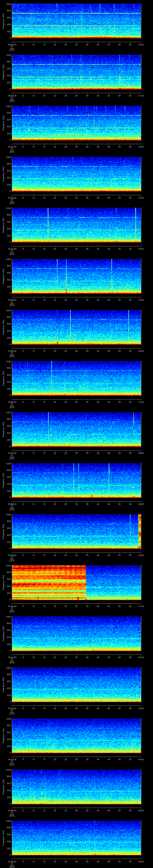Screen dimensions: 153x868
Task: Select the spectrogram panel starting at 18:36:00
Action: pyautogui.click(x=76, y=378)
